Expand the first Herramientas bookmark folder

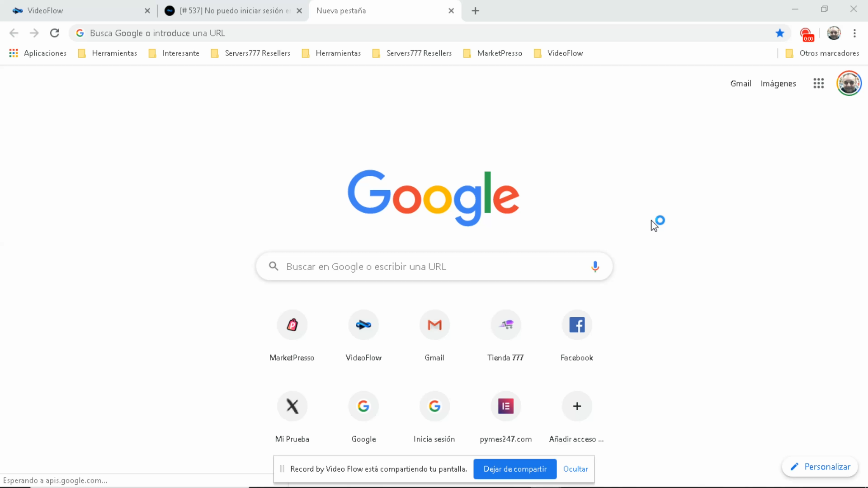(108, 53)
